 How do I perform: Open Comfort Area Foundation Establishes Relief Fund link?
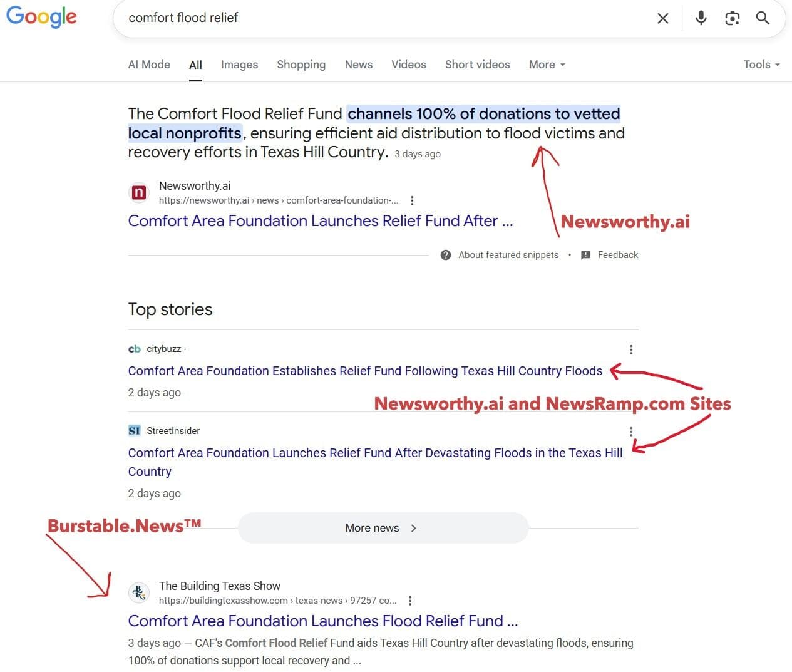[x=365, y=371]
